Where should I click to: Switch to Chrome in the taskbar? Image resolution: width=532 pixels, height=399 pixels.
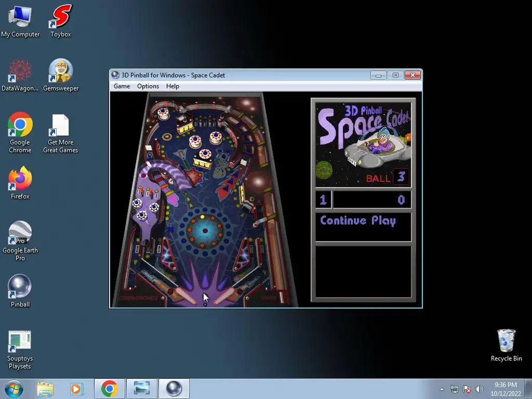coord(109,389)
